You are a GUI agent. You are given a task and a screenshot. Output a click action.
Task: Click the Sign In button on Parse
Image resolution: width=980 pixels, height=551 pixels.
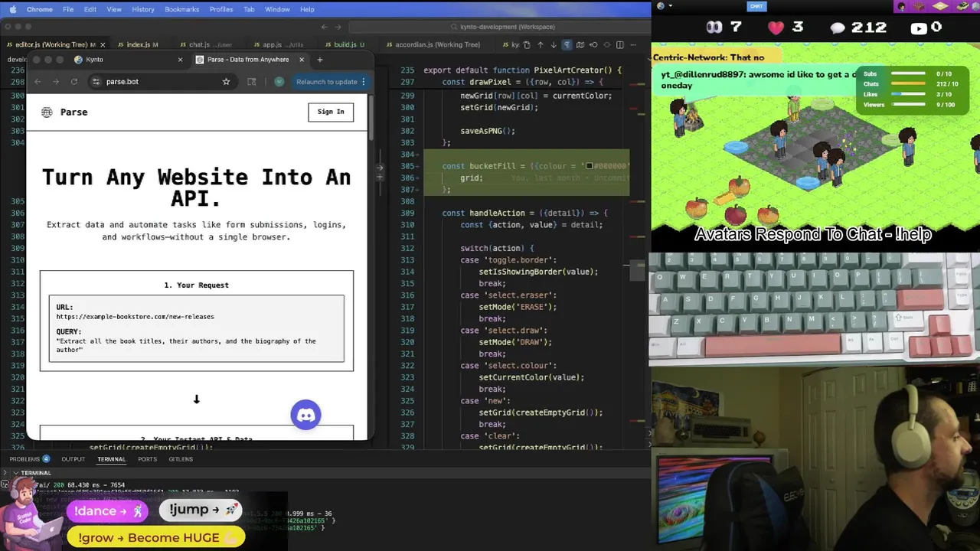[x=331, y=112]
